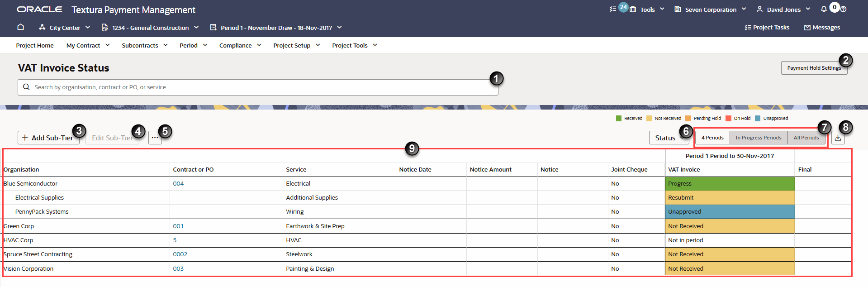Viewport: 868px width, 287px height.
Task: Expand the 1234 - General Construction chevron
Action: tap(196, 27)
